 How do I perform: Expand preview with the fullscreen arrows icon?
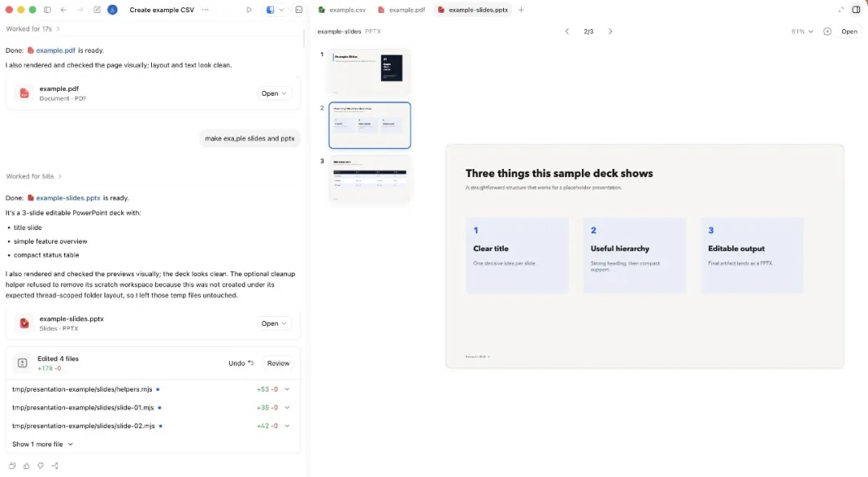tap(841, 10)
